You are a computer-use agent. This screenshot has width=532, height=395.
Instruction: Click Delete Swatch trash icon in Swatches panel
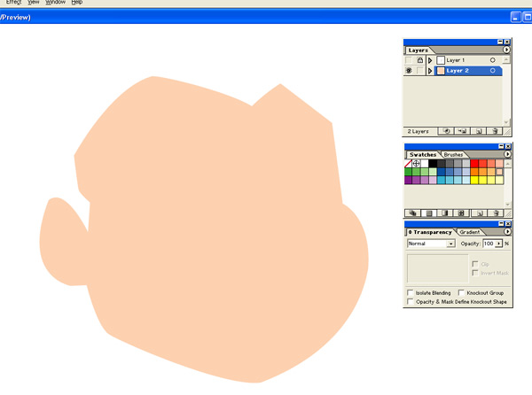click(496, 213)
